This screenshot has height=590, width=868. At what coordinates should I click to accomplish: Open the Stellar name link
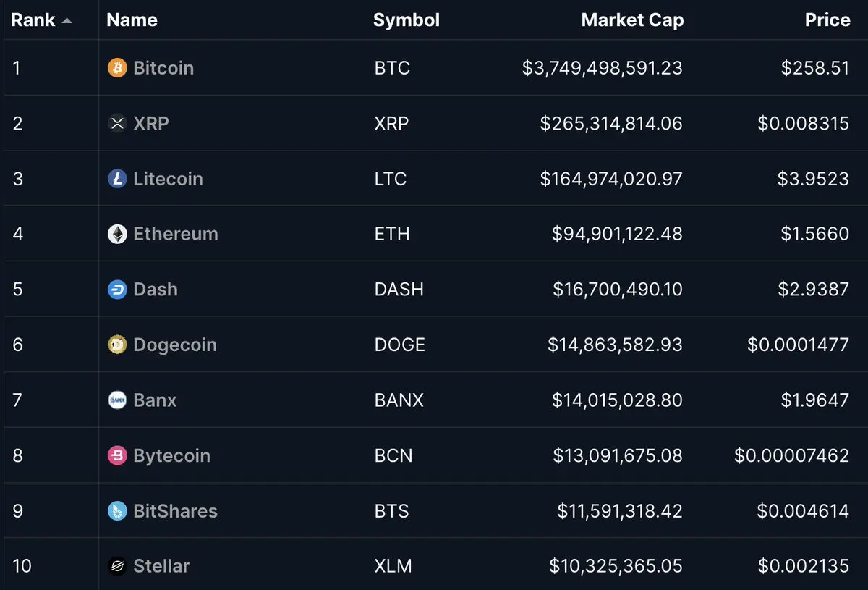161,566
